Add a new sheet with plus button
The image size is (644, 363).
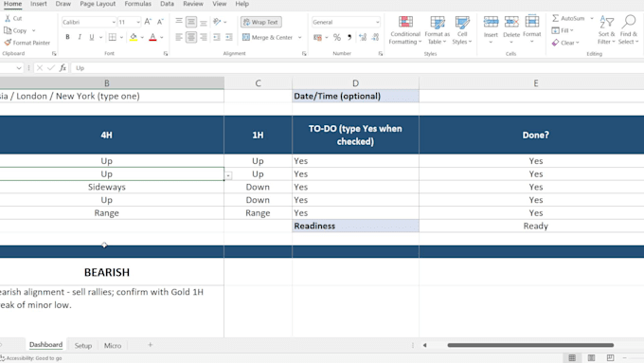[150, 345]
